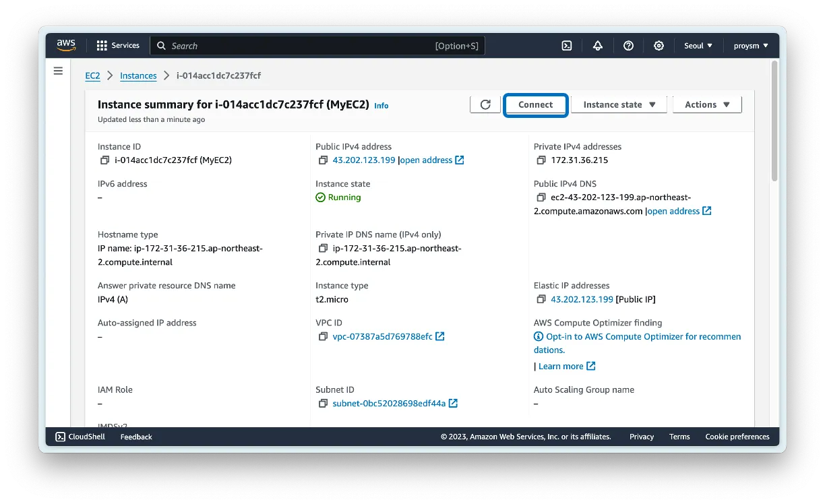Open the help question mark icon

[628, 46]
